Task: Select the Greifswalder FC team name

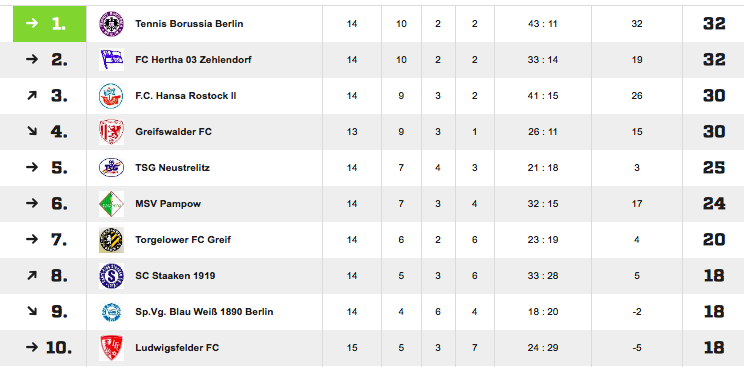Action: pyautogui.click(x=173, y=132)
